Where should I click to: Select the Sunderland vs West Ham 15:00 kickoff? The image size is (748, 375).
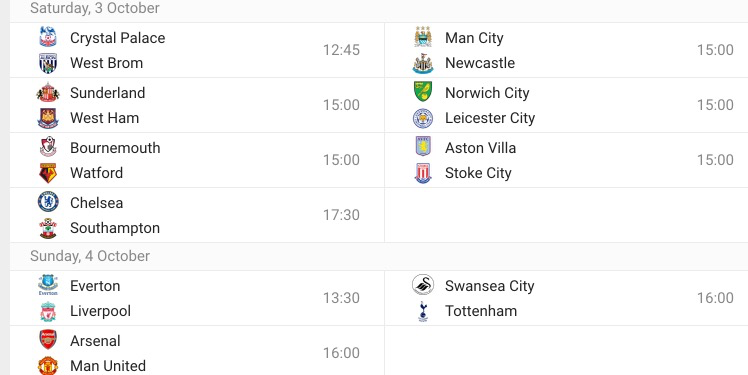click(341, 105)
